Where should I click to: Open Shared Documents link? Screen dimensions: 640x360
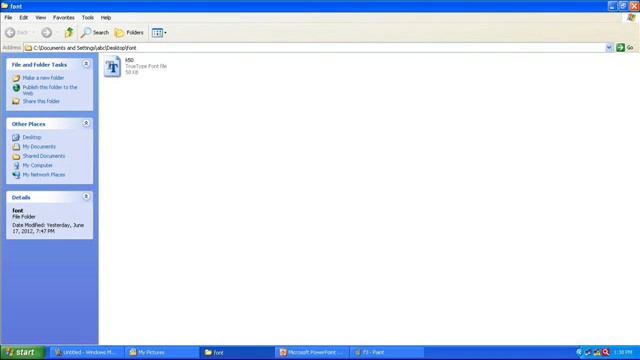pyautogui.click(x=44, y=156)
